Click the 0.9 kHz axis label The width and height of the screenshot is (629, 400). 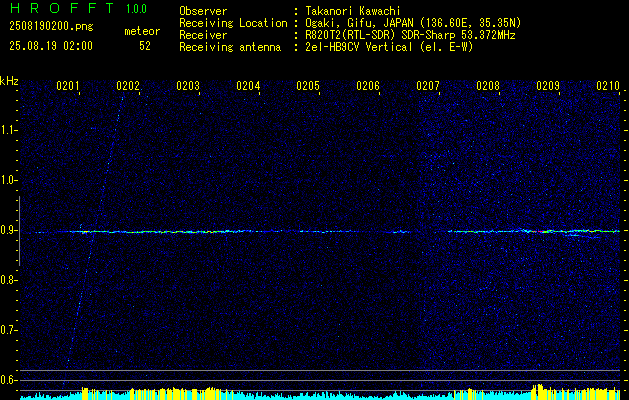coord(8,230)
